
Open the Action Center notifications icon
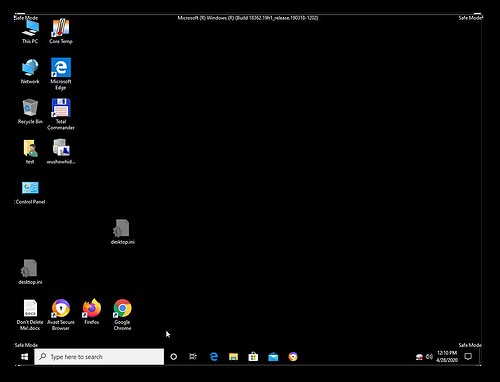coord(468,357)
